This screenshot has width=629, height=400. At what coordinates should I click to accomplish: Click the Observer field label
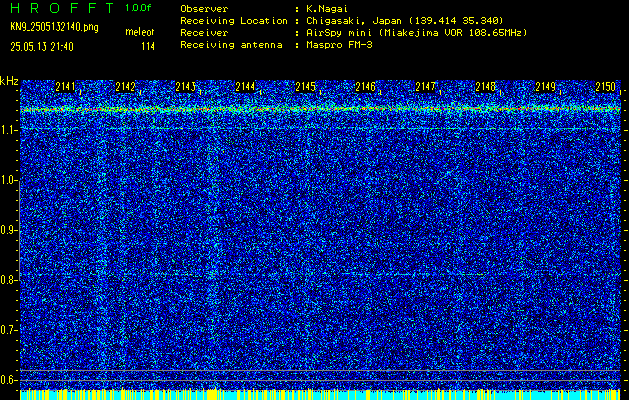coord(204,8)
